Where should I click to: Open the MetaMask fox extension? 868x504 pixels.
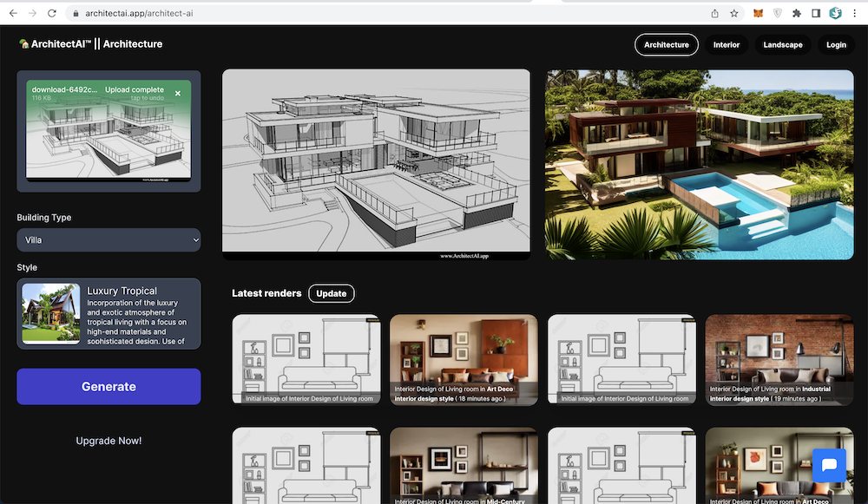point(759,13)
